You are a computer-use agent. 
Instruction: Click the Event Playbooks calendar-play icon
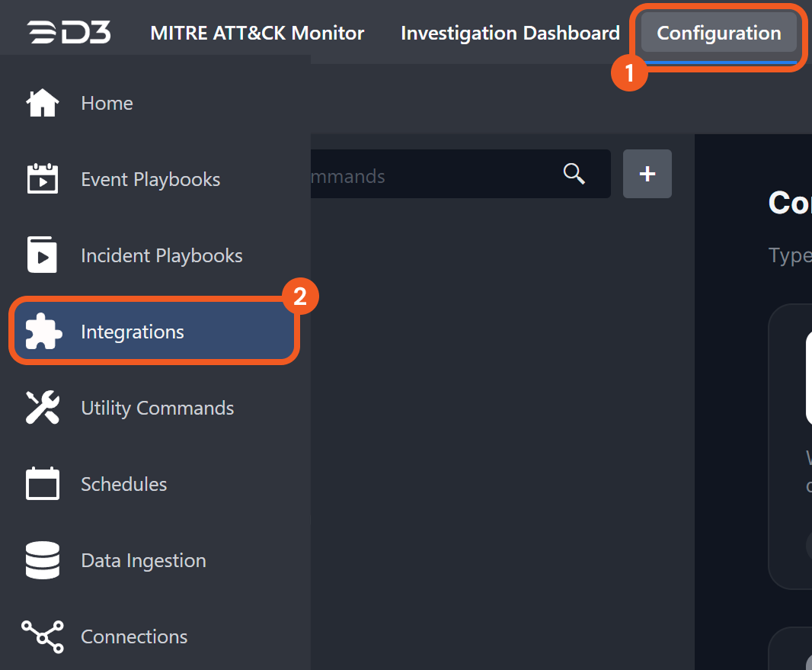click(43, 179)
